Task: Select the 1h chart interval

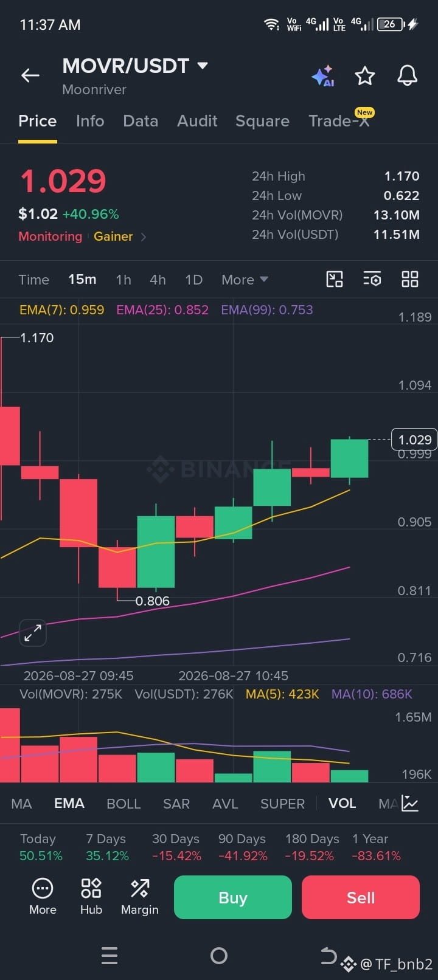Action: [x=123, y=280]
